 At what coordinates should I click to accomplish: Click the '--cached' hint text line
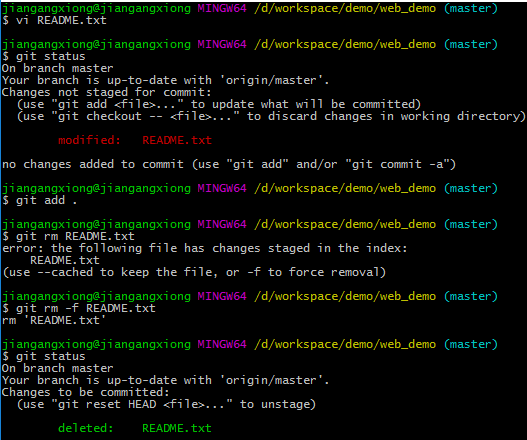coord(194,272)
